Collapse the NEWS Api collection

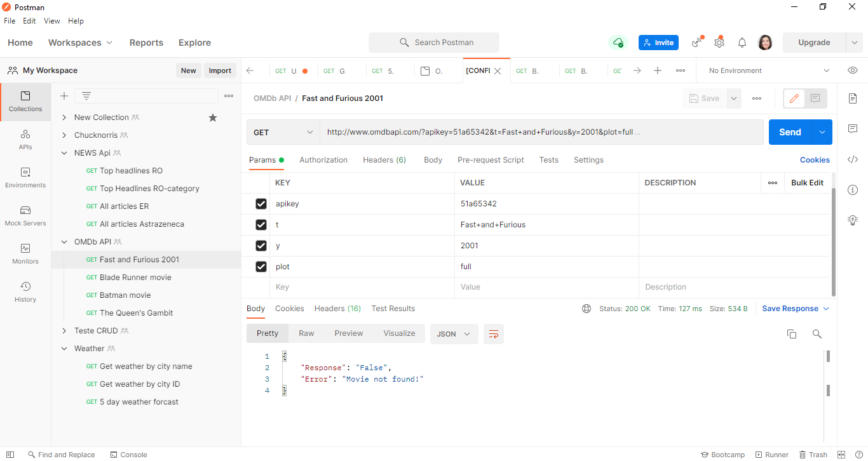pyautogui.click(x=64, y=153)
